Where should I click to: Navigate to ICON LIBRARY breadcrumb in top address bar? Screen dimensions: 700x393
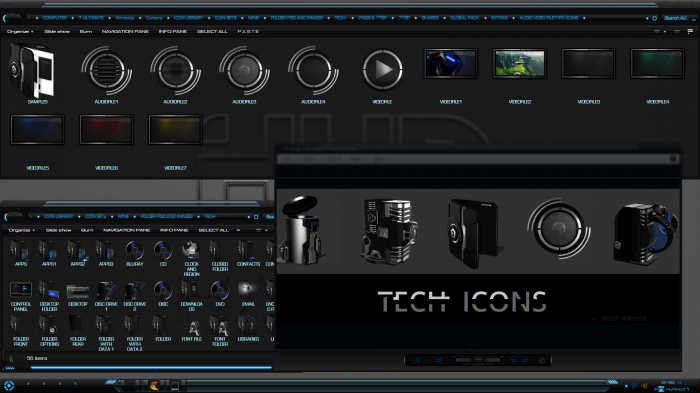[188, 18]
